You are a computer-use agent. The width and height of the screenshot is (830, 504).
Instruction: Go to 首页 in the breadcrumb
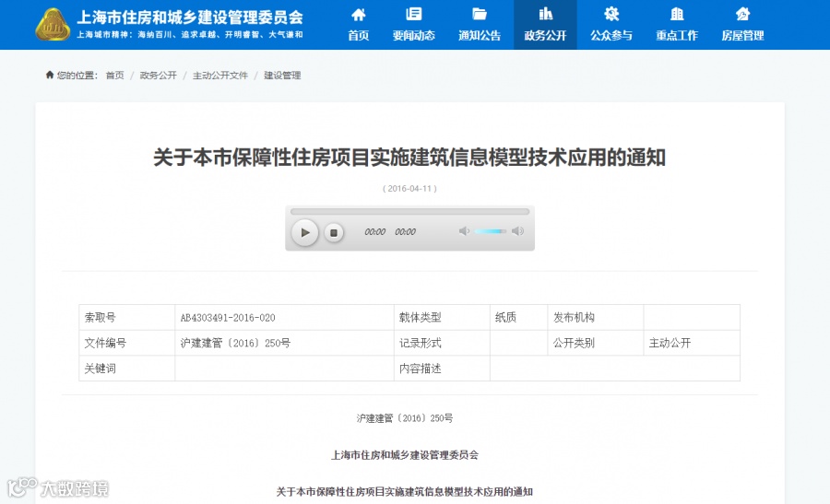coord(115,76)
